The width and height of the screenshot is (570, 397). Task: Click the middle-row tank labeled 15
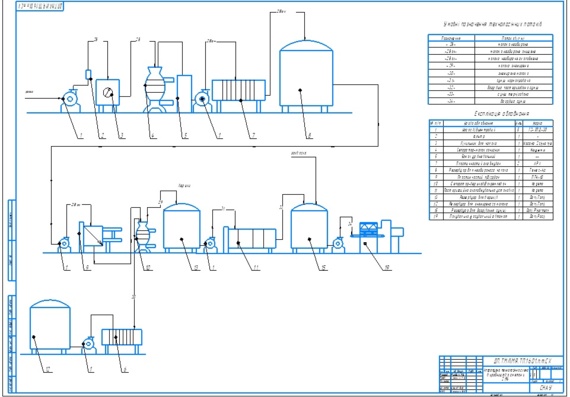(x=309, y=228)
